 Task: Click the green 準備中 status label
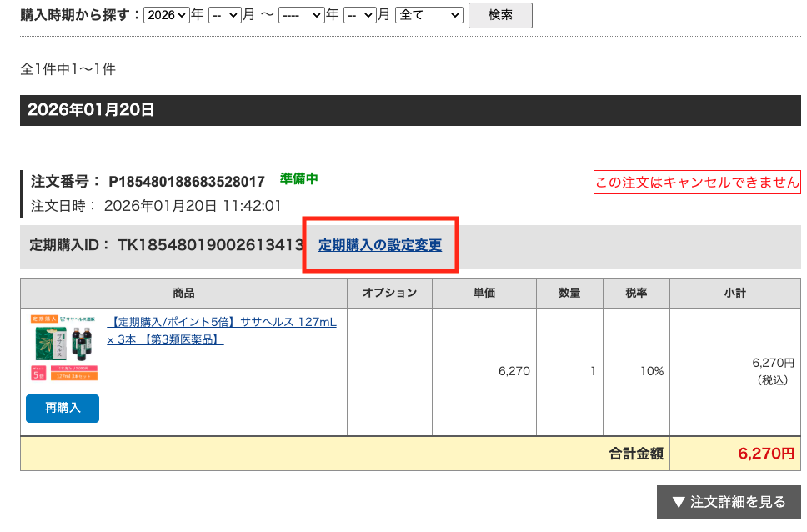299,179
